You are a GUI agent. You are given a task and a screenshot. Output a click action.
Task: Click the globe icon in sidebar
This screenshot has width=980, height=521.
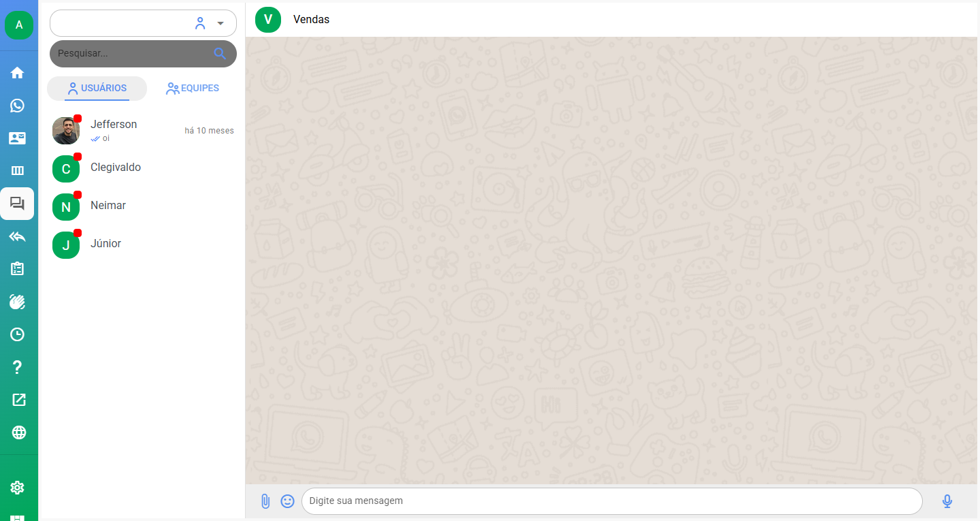coord(18,432)
